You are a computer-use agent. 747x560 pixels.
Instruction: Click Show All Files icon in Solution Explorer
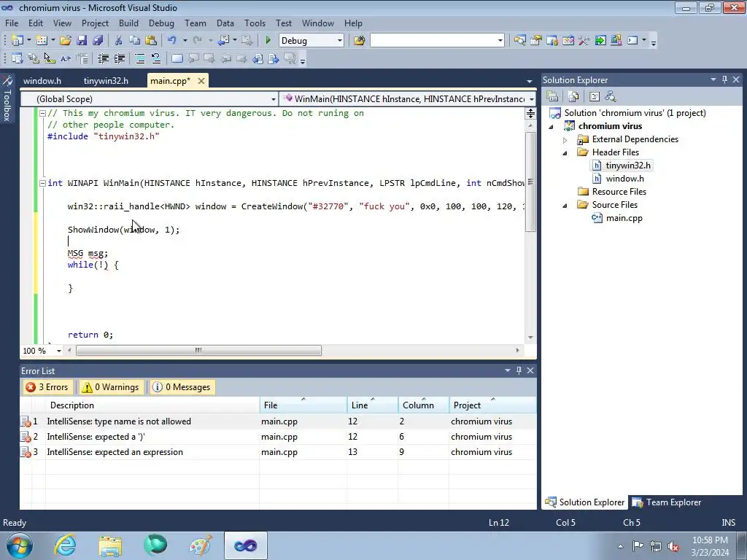pos(573,97)
